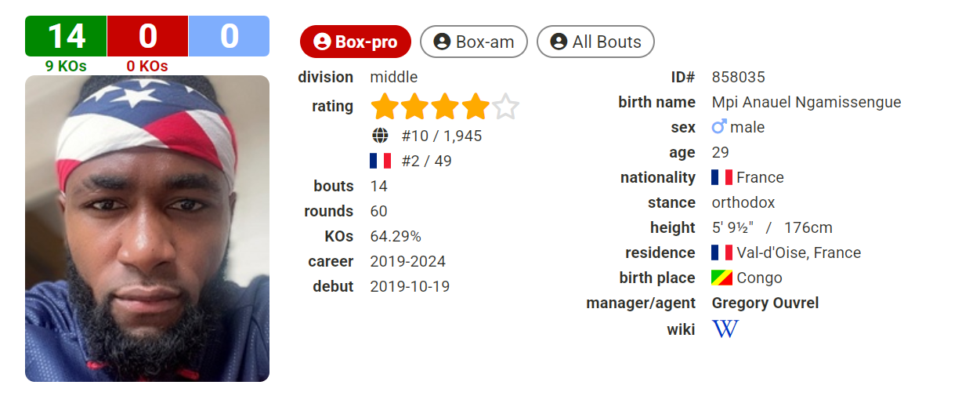Switch to the Box-am tab

click(x=474, y=42)
